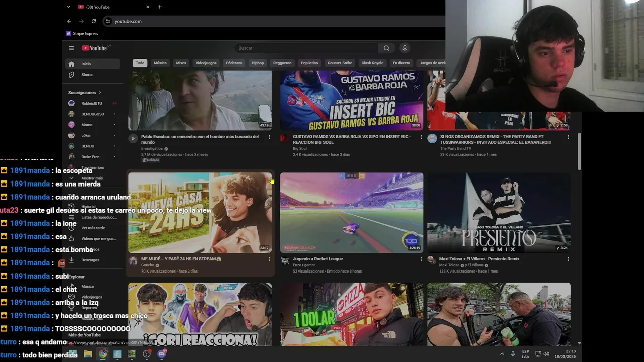
Task: Open the tab search dropdown chevron
Action: [68, 7]
